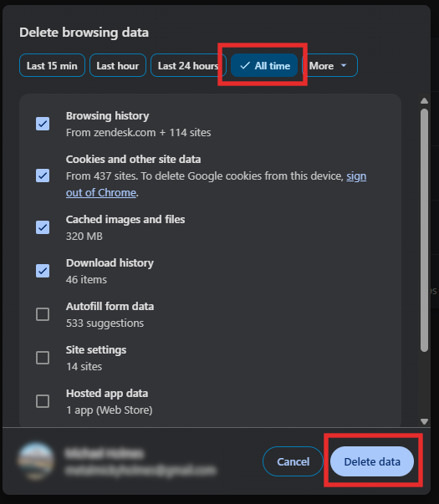Uncheck the Download history checkbox

(43, 271)
